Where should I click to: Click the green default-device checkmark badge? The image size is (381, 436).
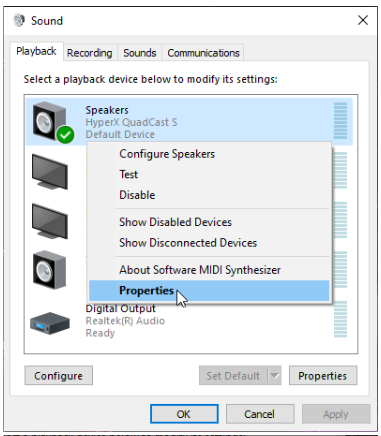click(65, 135)
